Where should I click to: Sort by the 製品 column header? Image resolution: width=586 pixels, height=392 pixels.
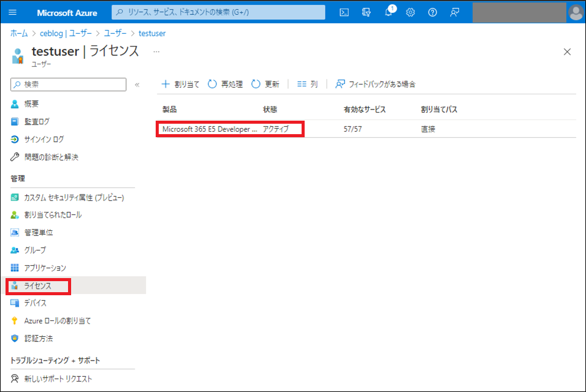click(x=170, y=110)
